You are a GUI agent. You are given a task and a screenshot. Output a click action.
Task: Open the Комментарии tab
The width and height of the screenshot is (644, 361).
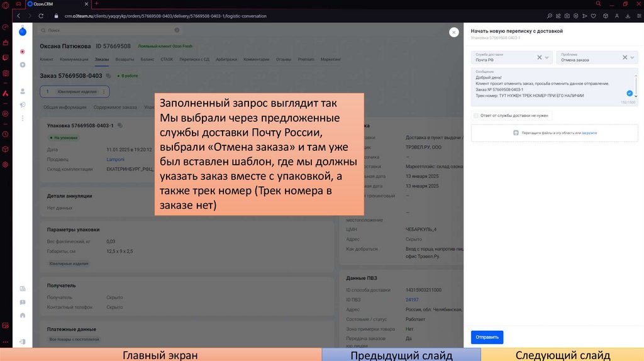pos(257,59)
